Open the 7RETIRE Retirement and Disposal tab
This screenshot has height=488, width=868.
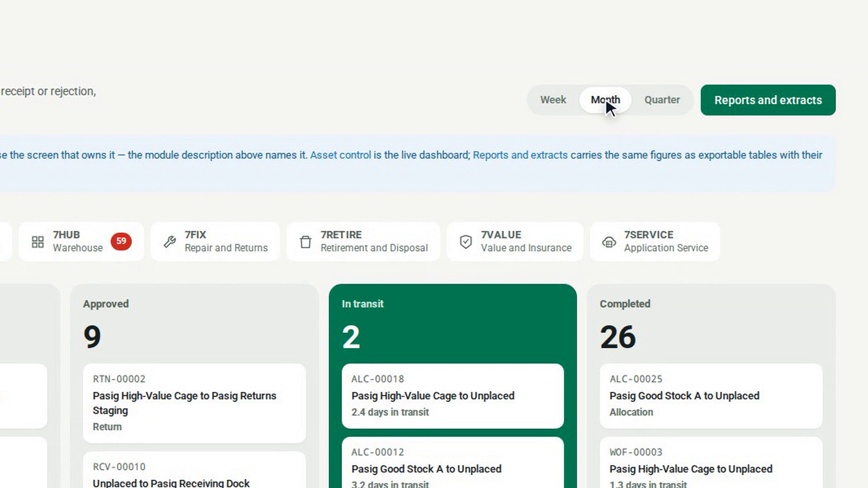(363, 241)
